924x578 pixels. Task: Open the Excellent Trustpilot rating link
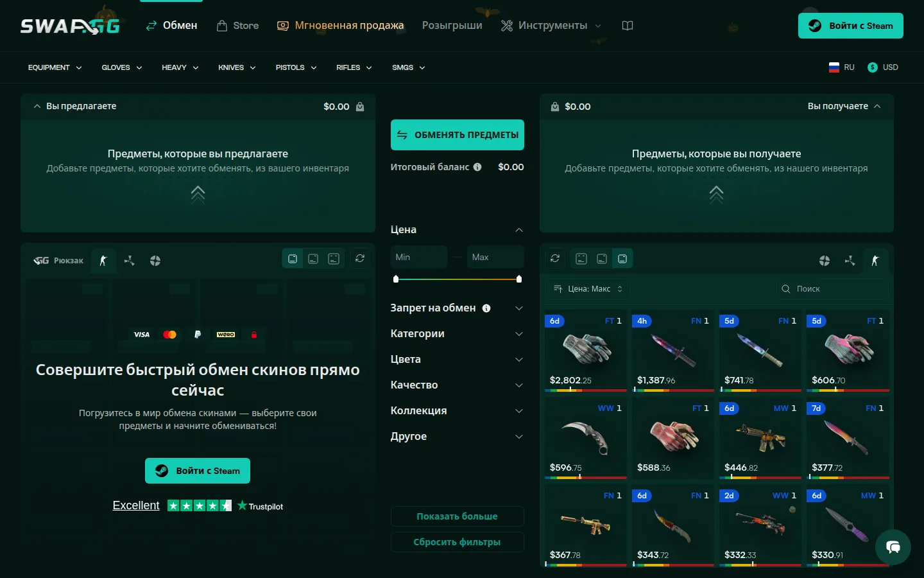136,506
